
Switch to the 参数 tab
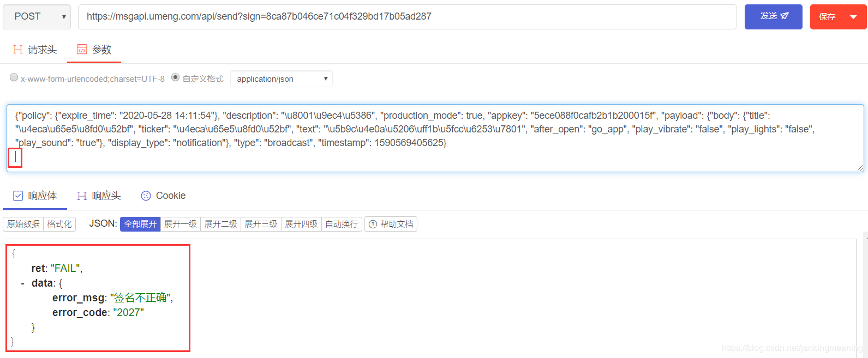94,50
